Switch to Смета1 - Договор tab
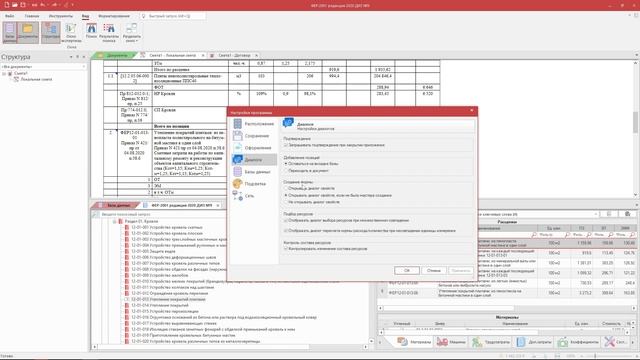 234,55
